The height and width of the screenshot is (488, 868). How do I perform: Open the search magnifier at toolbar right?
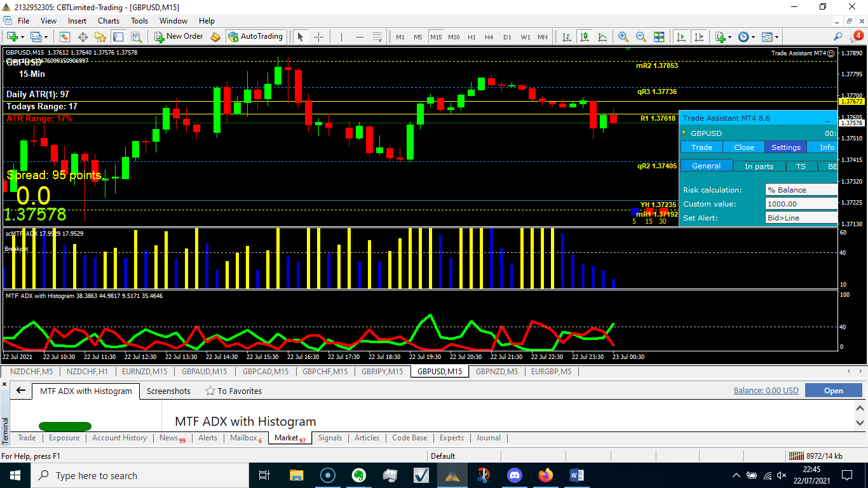pos(838,37)
